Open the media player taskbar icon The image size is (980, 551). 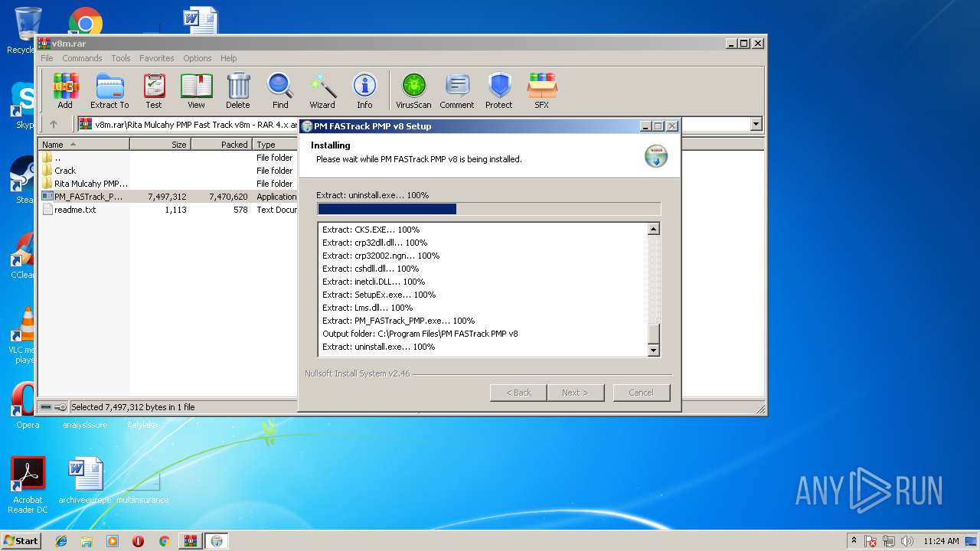point(113,541)
